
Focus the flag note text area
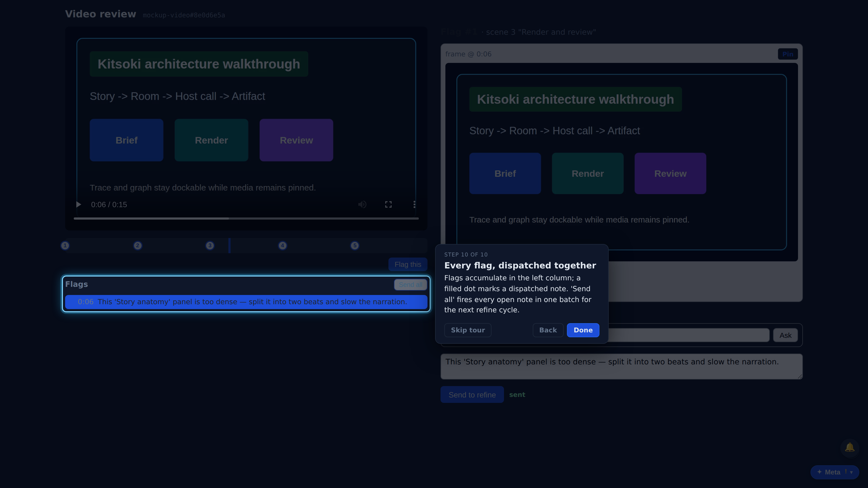coord(621,367)
